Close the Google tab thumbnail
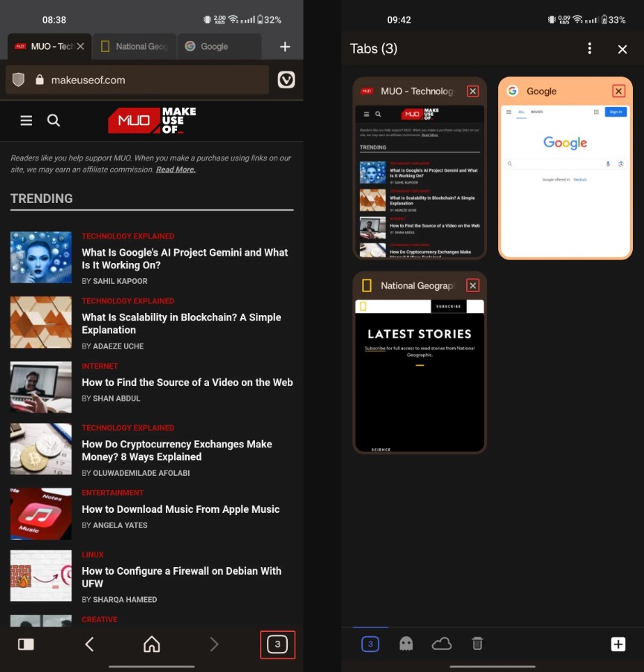644x672 pixels. (x=618, y=90)
